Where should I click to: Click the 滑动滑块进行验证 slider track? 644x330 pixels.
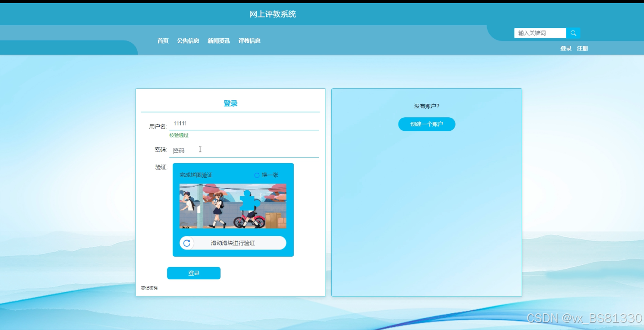tap(233, 243)
